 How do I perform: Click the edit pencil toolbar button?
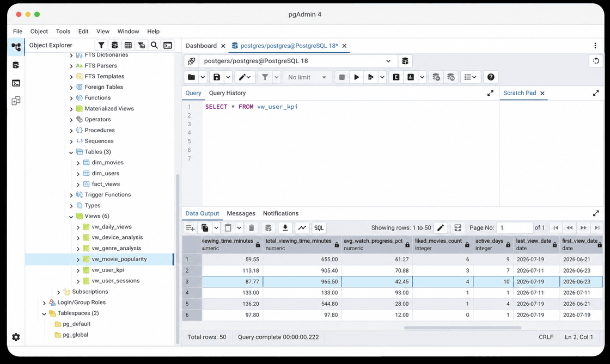pos(245,77)
